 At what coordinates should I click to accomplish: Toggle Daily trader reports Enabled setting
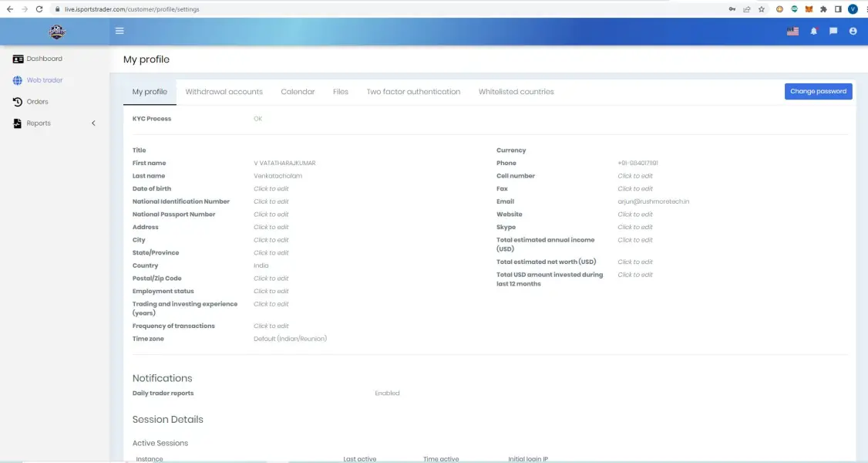pyautogui.click(x=387, y=394)
